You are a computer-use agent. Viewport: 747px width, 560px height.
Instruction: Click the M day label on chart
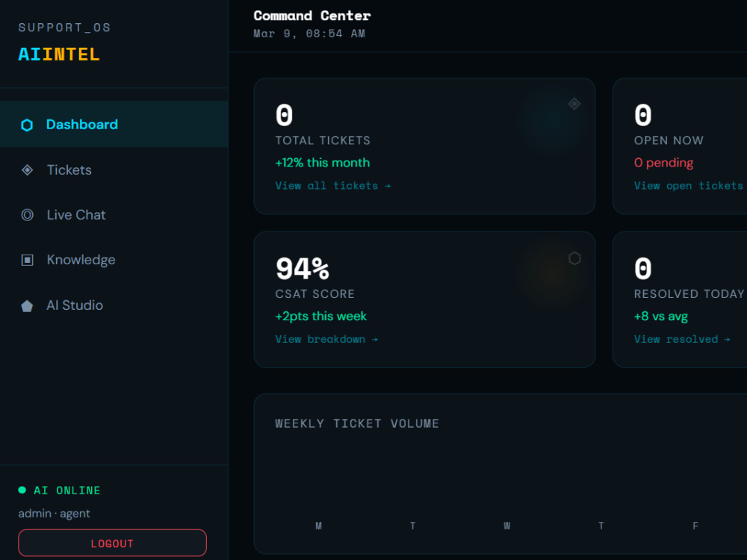[319, 526]
